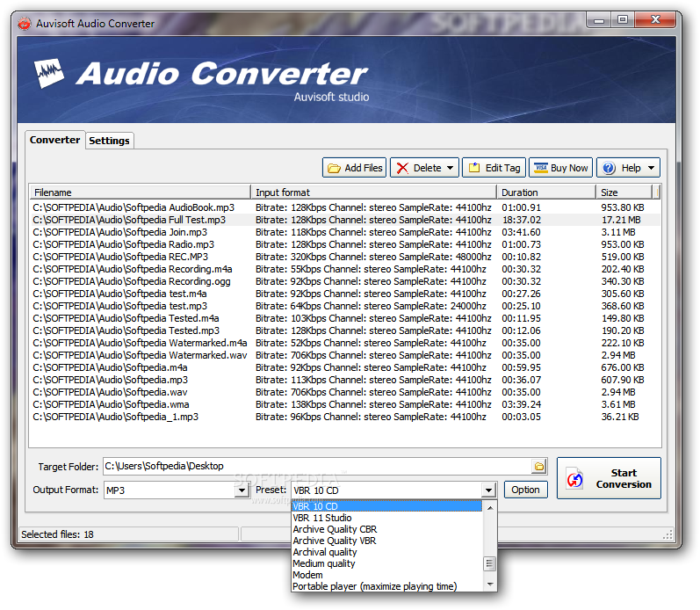The width and height of the screenshot is (700, 610).
Task: Select Softpedia test.mp3 row
Action: pyautogui.click(x=344, y=306)
